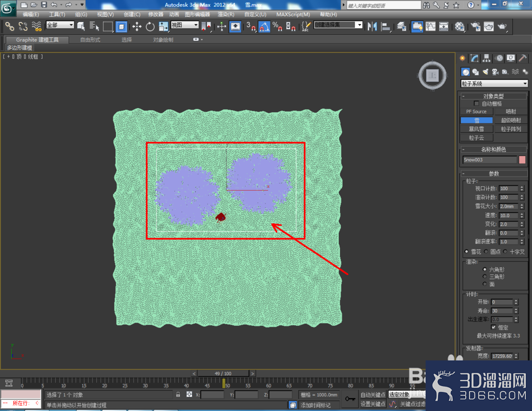Activate the Select and Rotate tool

(x=150, y=26)
